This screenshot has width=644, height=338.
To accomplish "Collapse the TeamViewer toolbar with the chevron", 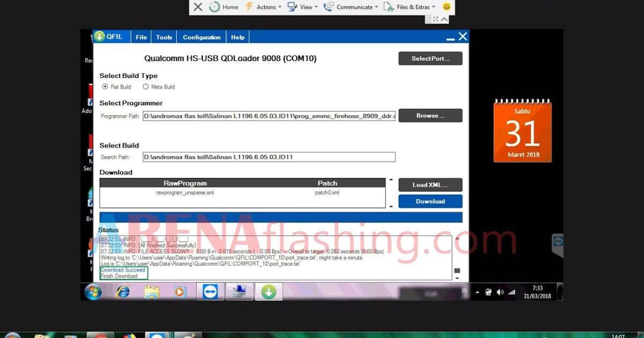I will pyautogui.click(x=443, y=19).
